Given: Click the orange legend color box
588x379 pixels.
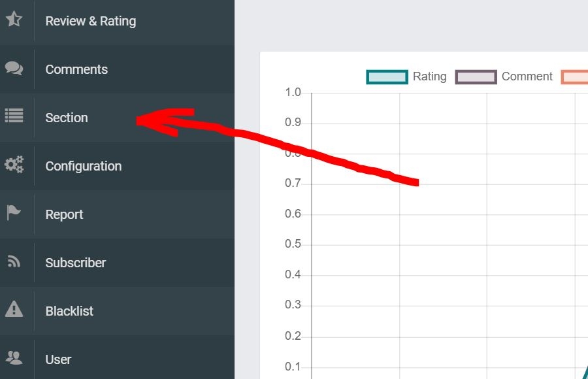Looking at the screenshot, I should tap(575, 77).
